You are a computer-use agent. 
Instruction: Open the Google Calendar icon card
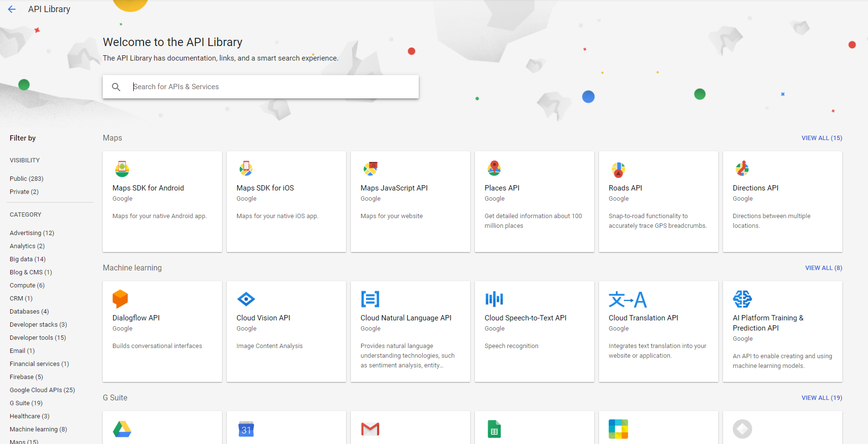(246, 429)
